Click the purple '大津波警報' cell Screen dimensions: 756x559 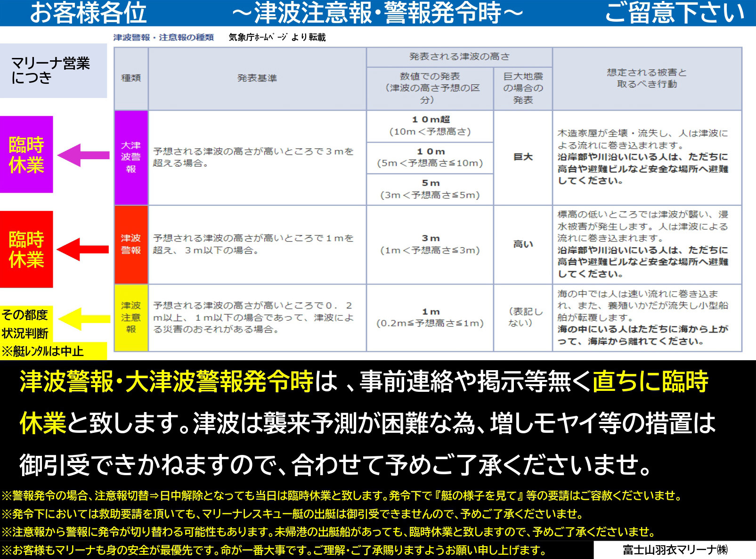point(131,158)
